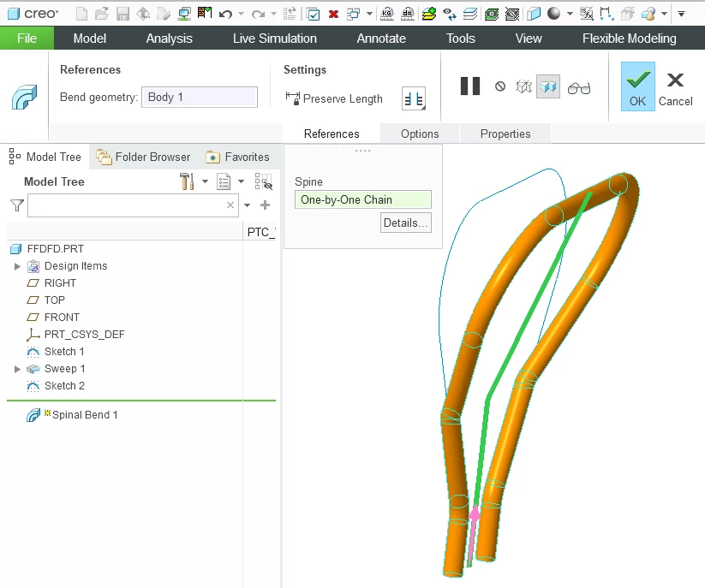Click the green eye show icon
Screen dimensions: 705x588
[492, 14]
